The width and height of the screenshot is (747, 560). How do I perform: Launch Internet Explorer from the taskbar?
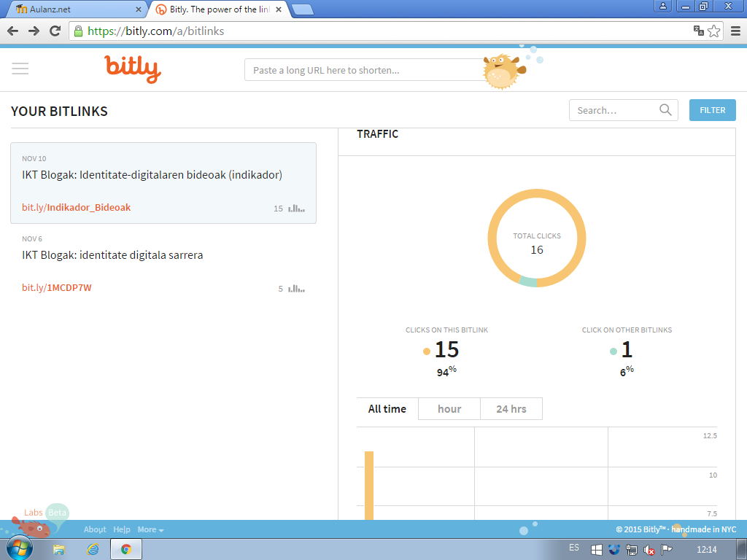93,550
